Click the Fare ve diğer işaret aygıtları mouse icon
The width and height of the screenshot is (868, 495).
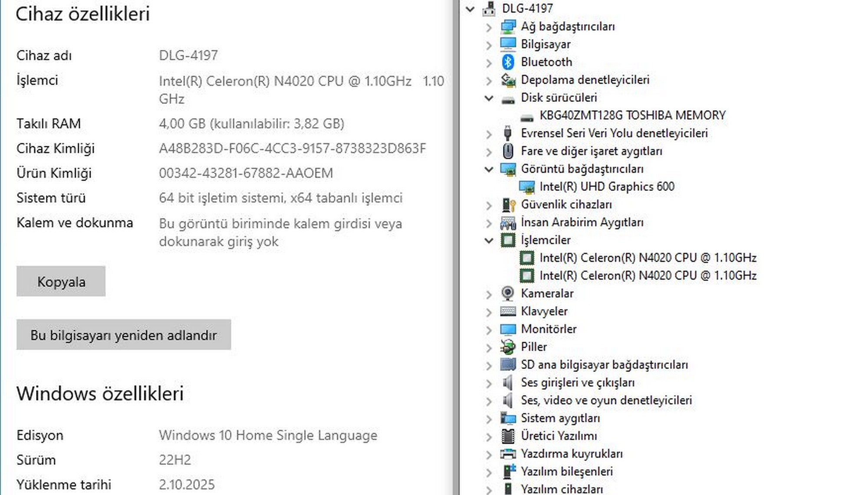point(508,151)
